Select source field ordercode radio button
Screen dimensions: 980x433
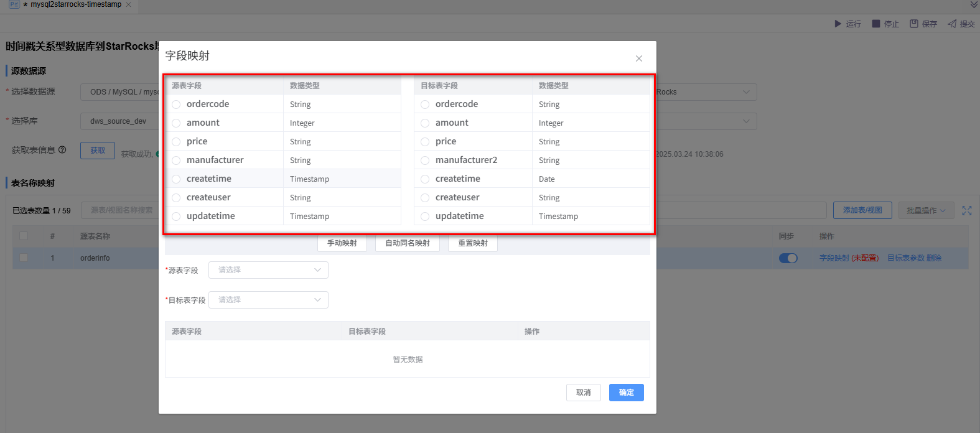pos(176,105)
